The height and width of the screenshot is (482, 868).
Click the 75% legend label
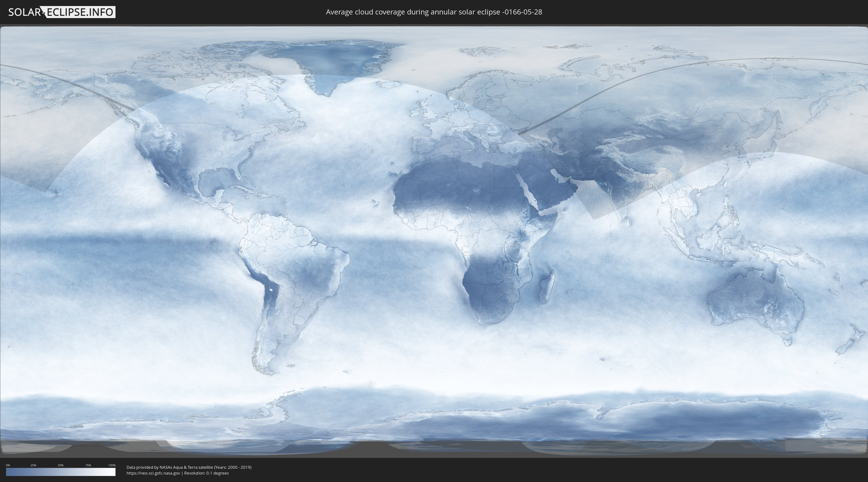tap(88, 465)
